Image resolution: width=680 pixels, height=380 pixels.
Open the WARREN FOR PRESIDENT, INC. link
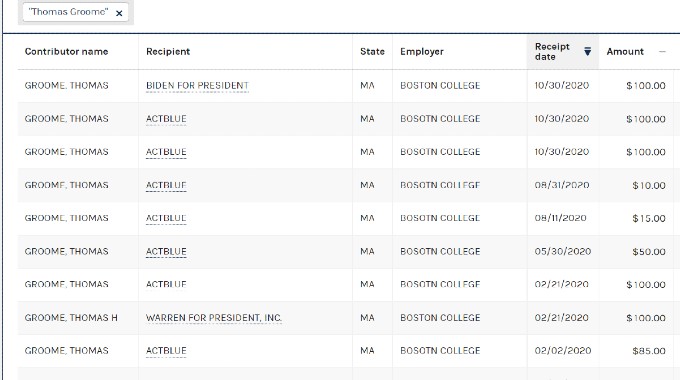pos(214,318)
